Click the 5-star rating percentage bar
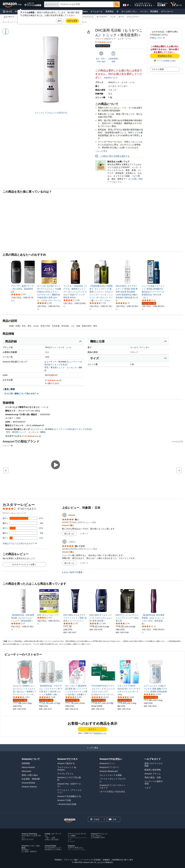 pyautogui.click(x=24, y=518)
